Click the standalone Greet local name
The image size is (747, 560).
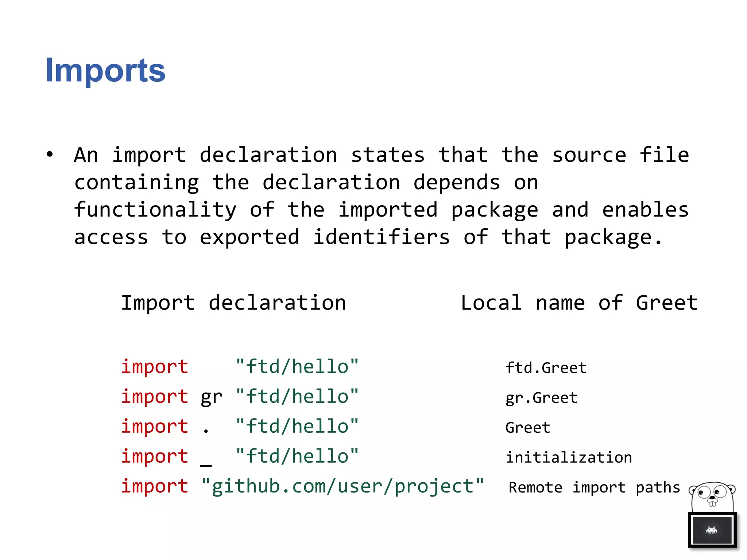point(527,428)
